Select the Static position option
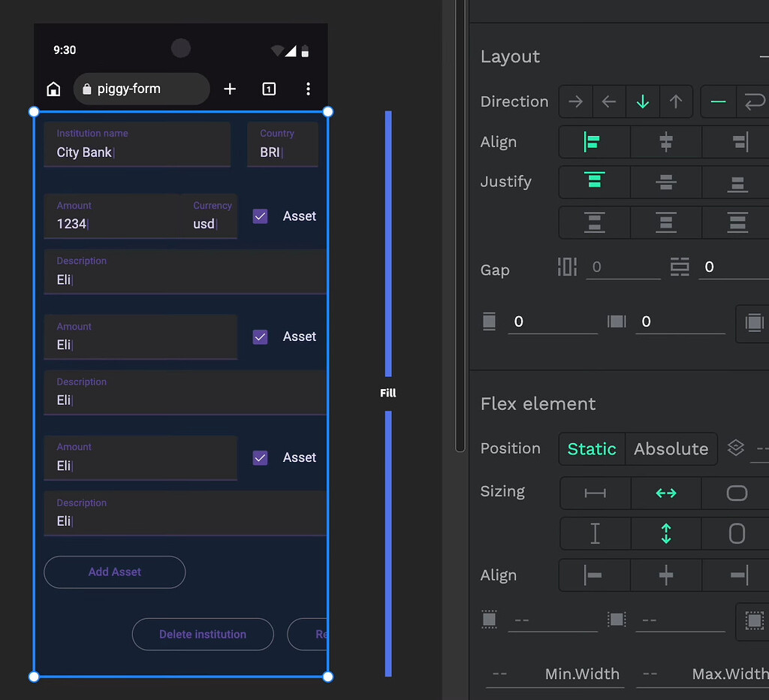The image size is (769, 700). 592,448
